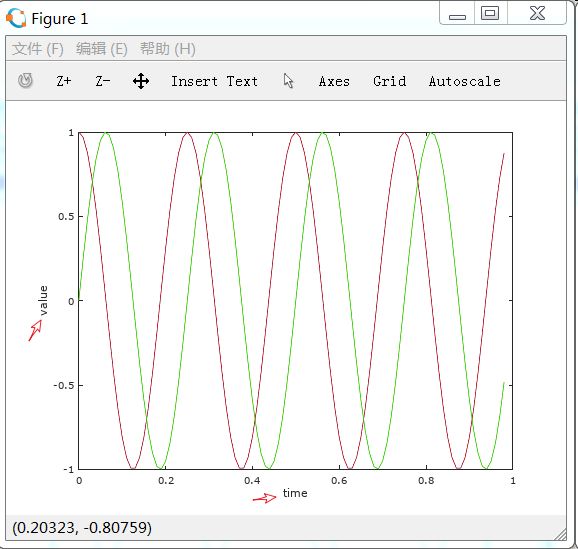Toggle the Axes display
The width and height of the screenshot is (578, 549).
click(334, 81)
